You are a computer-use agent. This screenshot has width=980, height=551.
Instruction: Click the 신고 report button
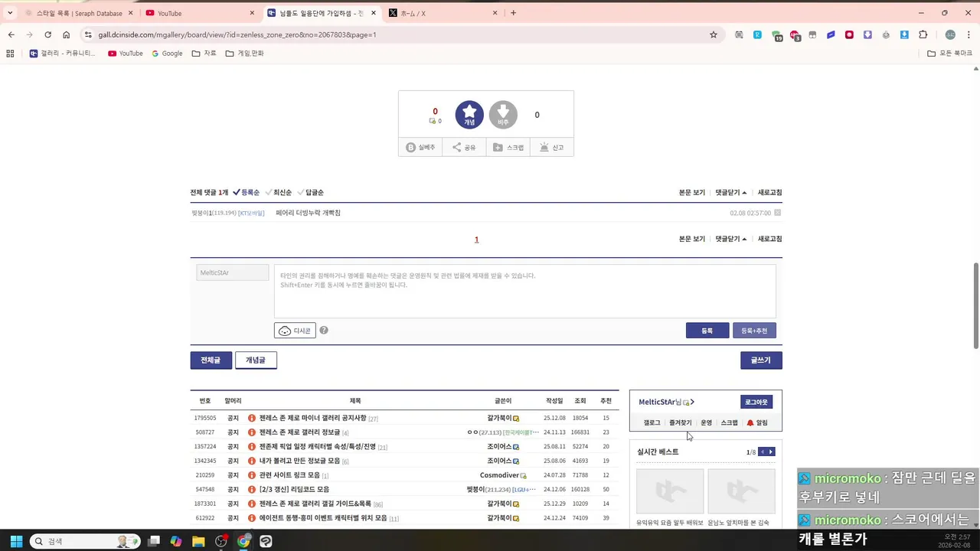click(551, 148)
